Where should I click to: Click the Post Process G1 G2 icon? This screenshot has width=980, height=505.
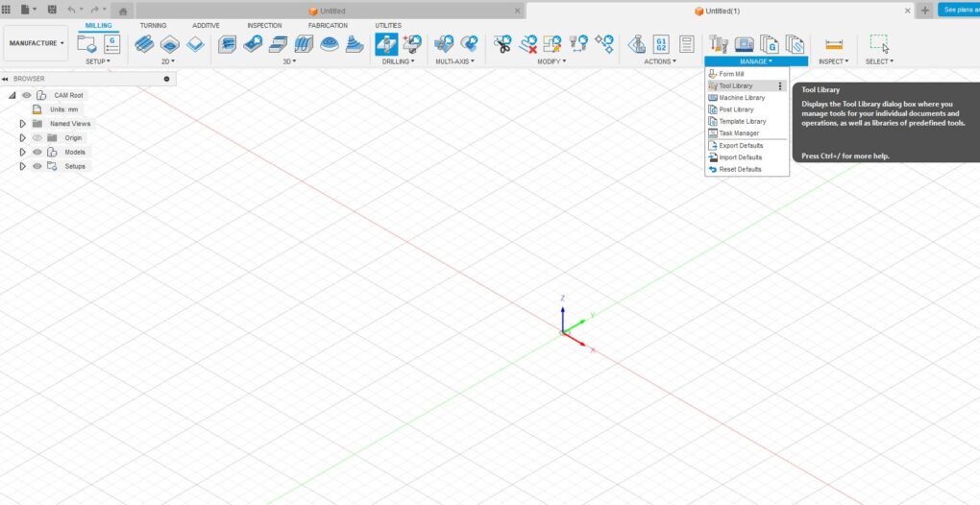pyautogui.click(x=661, y=44)
